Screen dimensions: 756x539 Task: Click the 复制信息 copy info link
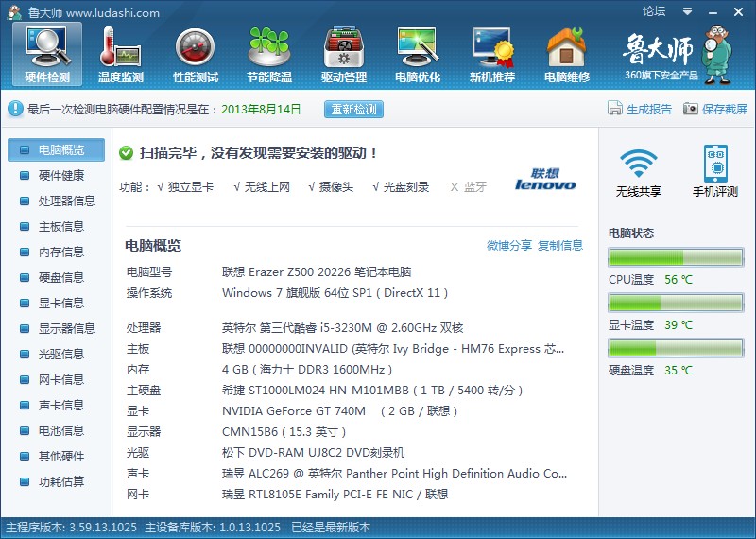[560, 245]
